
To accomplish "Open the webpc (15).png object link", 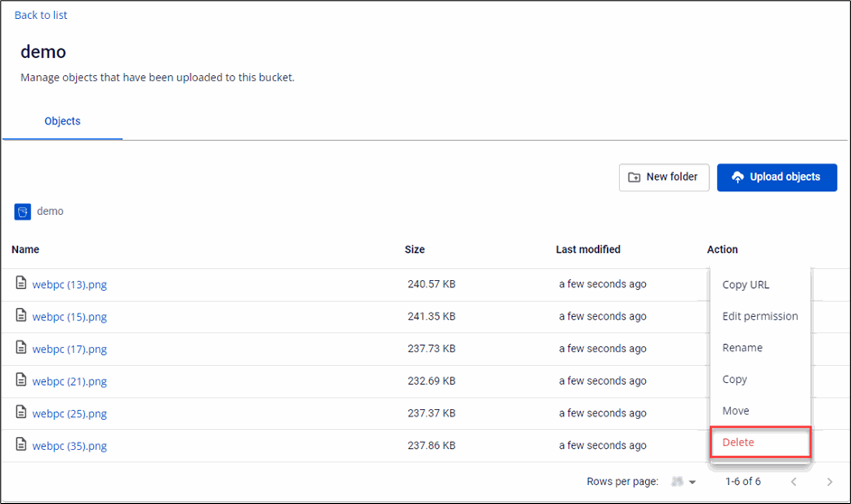I will pyautogui.click(x=70, y=317).
